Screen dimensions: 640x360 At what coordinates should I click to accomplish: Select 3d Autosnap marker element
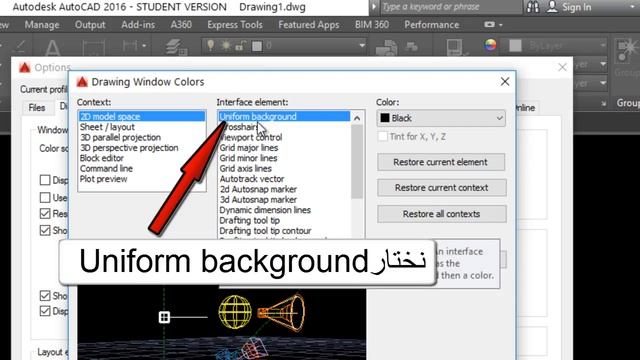[x=258, y=200]
